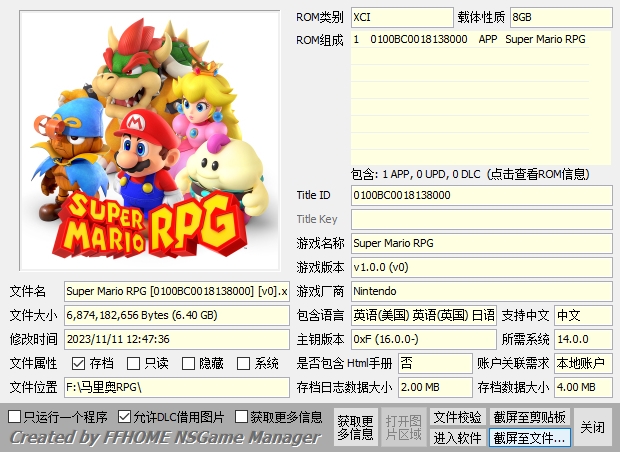The height and width of the screenshot is (452, 620).
Task: Click the ROM类别 field showing XCI
Action: point(402,17)
